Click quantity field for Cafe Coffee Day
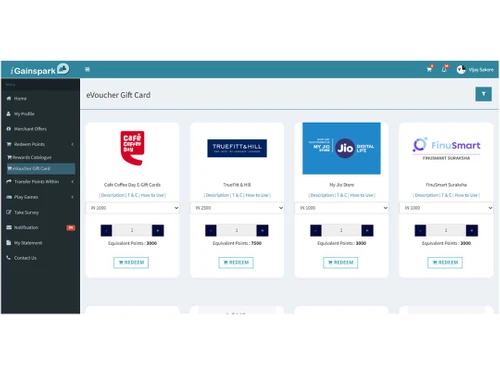Image resolution: width=500 pixels, height=375 pixels. (x=132, y=230)
